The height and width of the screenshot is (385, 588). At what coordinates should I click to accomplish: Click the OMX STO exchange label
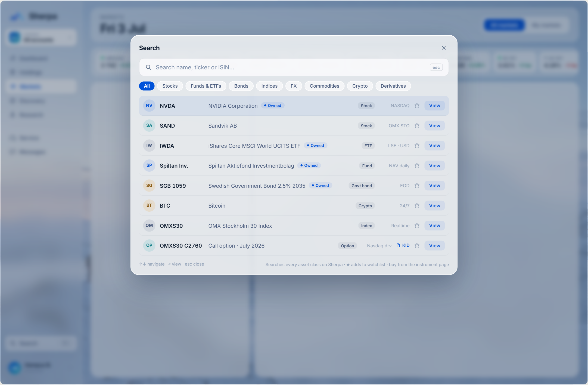coord(399,126)
